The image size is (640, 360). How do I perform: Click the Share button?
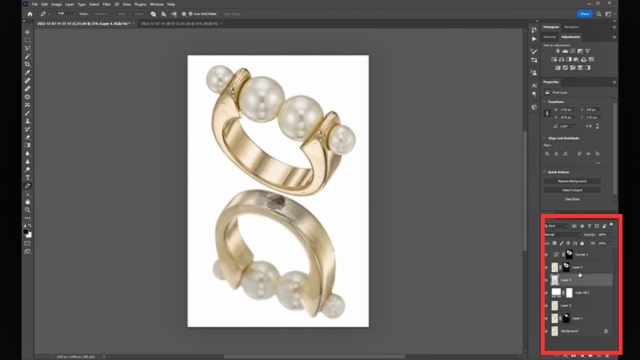point(584,14)
